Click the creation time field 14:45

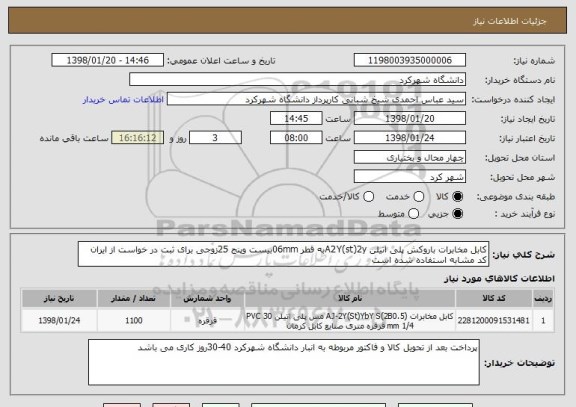pos(296,118)
